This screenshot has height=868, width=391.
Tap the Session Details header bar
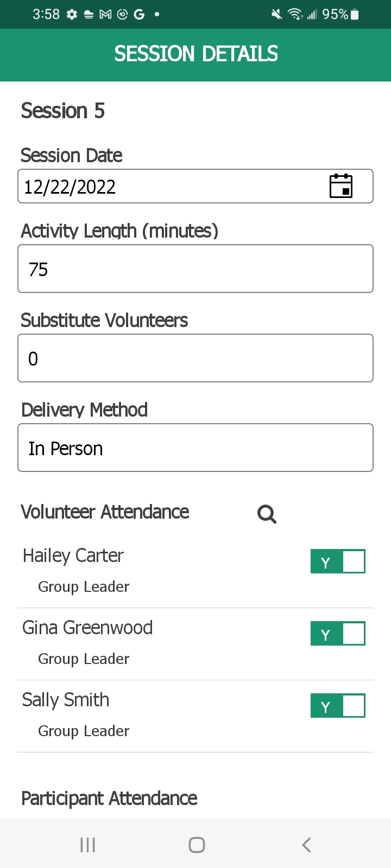(x=195, y=55)
